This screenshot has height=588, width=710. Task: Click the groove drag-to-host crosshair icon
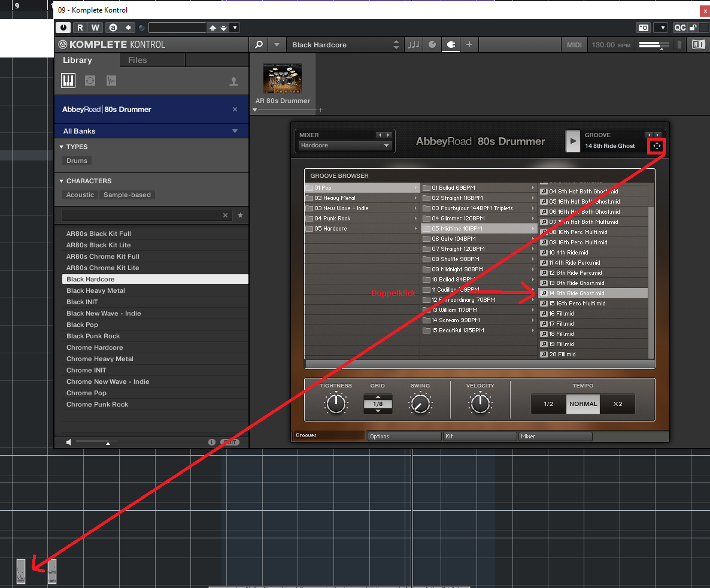[x=657, y=146]
